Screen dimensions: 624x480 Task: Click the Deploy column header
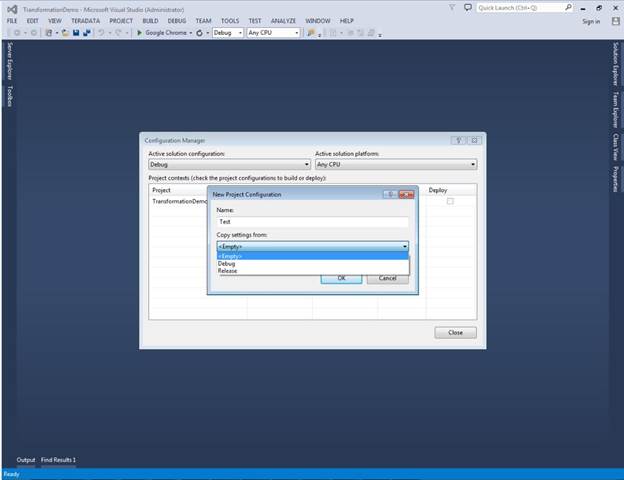[x=438, y=190]
